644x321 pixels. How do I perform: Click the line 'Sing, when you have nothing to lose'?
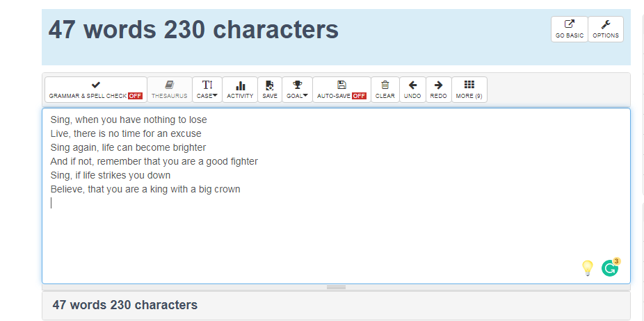click(x=129, y=120)
